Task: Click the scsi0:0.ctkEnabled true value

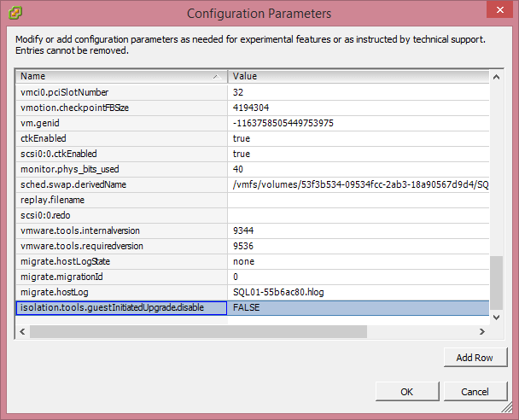Action: pyautogui.click(x=358, y=154)
